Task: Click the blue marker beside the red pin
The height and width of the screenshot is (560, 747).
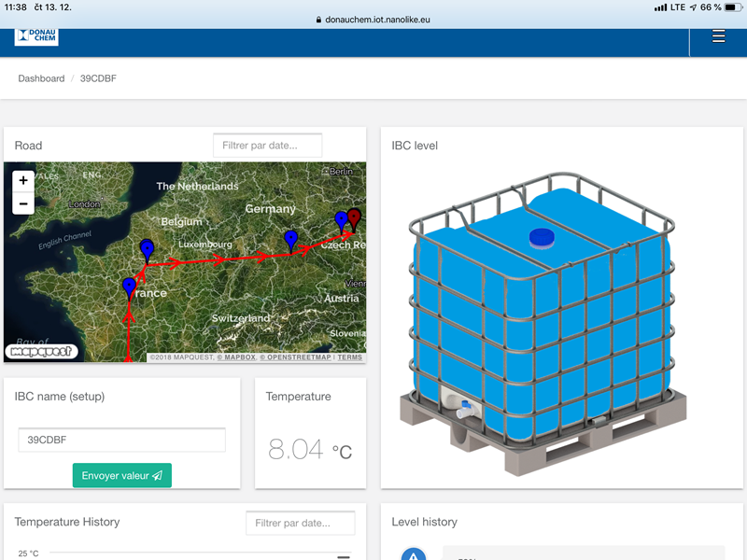Action: [x=342, y=220]
